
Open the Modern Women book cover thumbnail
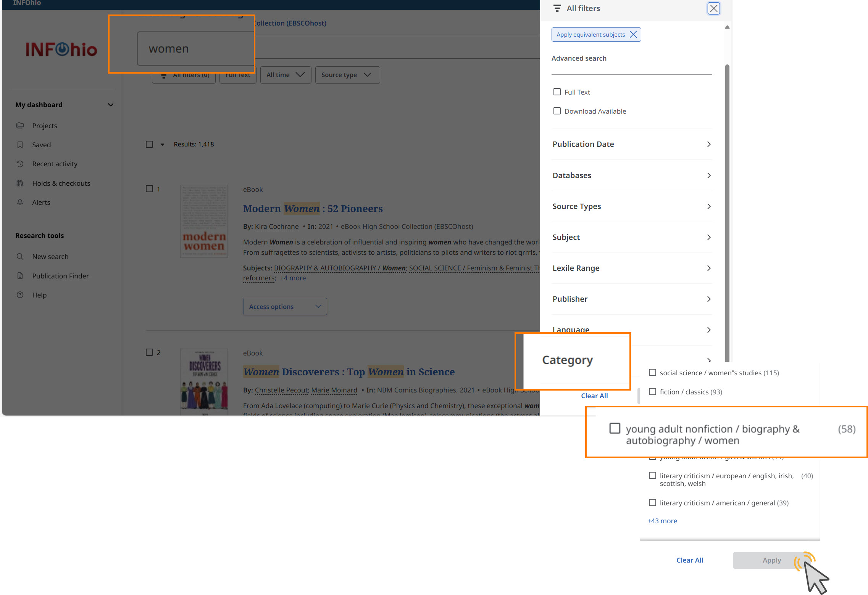(204, 221)
